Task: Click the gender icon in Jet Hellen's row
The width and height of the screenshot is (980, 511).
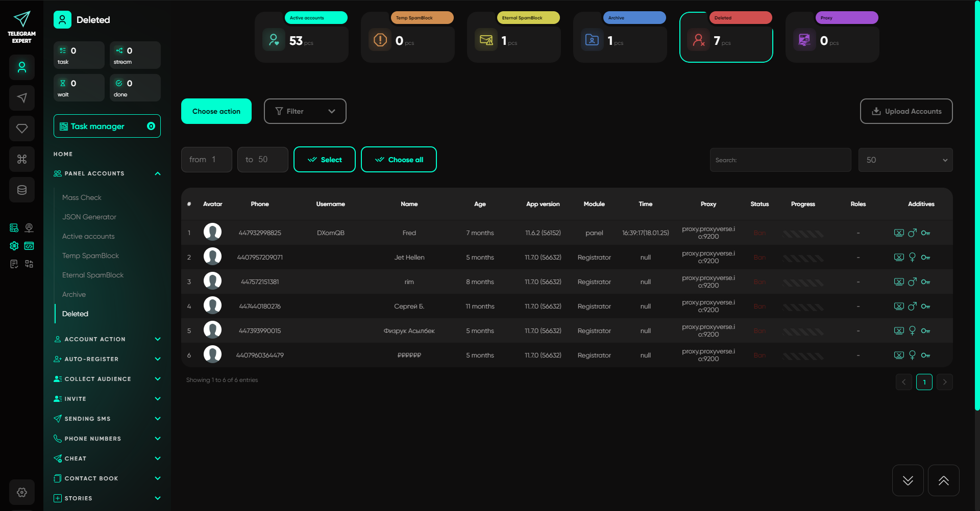Action: pyautogui.click(x=912, y=258)
